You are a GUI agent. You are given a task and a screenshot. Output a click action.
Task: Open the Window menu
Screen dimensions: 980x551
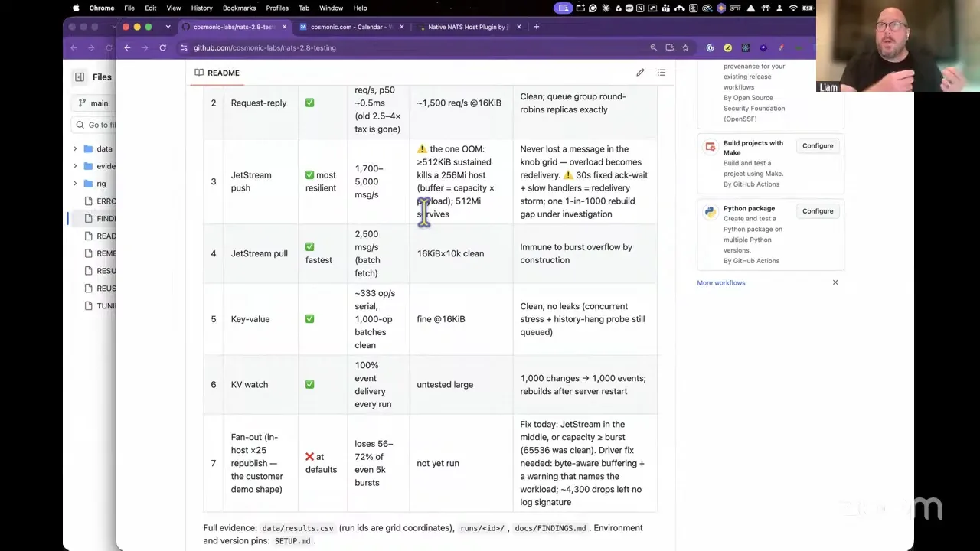click(331, 8)
